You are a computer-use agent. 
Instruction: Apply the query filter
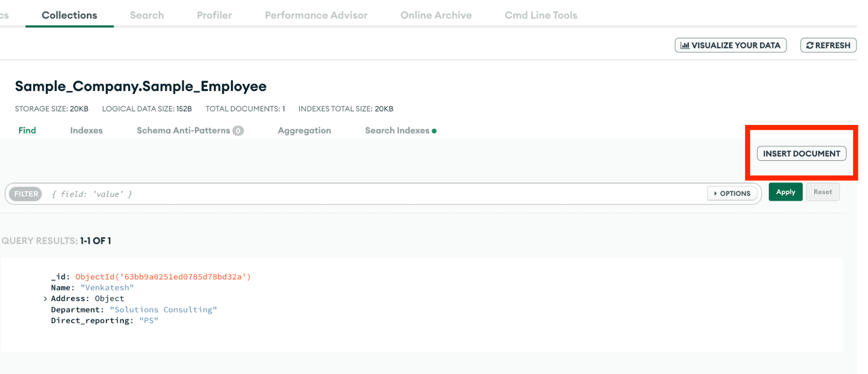click(785, 192)
